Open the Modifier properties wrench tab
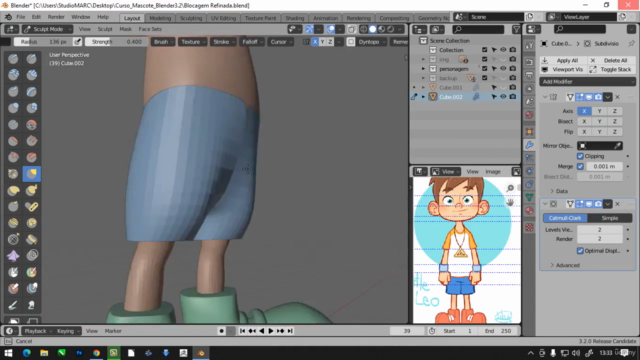 coord(529,144)
